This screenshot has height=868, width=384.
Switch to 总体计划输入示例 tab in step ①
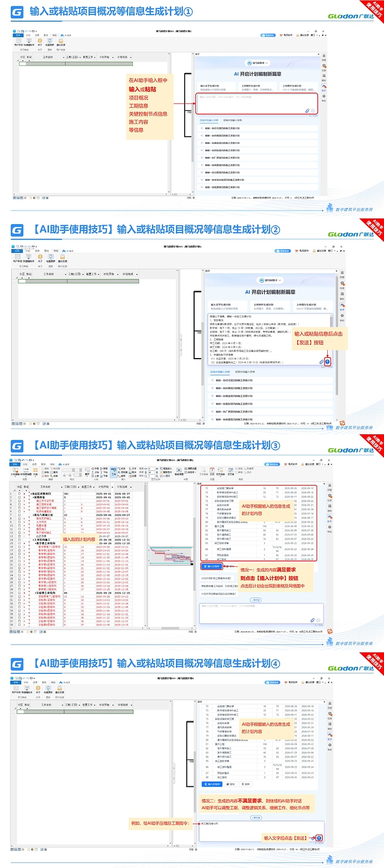[x=209, y=120]
